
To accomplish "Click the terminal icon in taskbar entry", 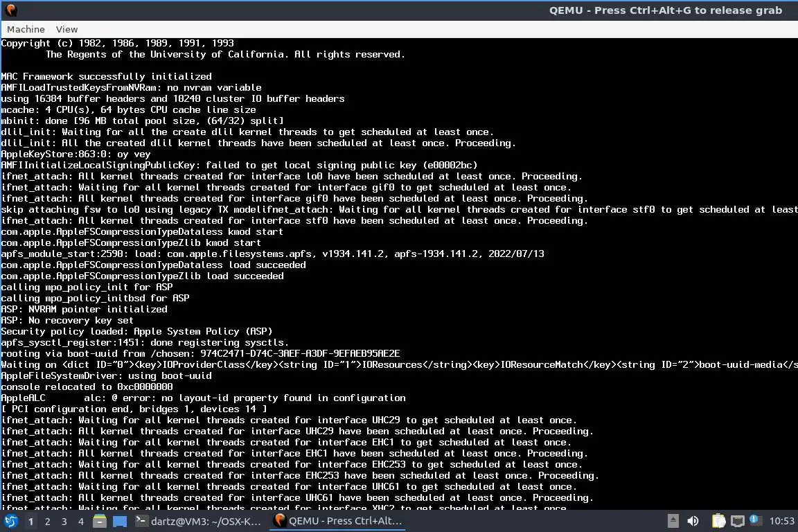I will pos(141,521).
